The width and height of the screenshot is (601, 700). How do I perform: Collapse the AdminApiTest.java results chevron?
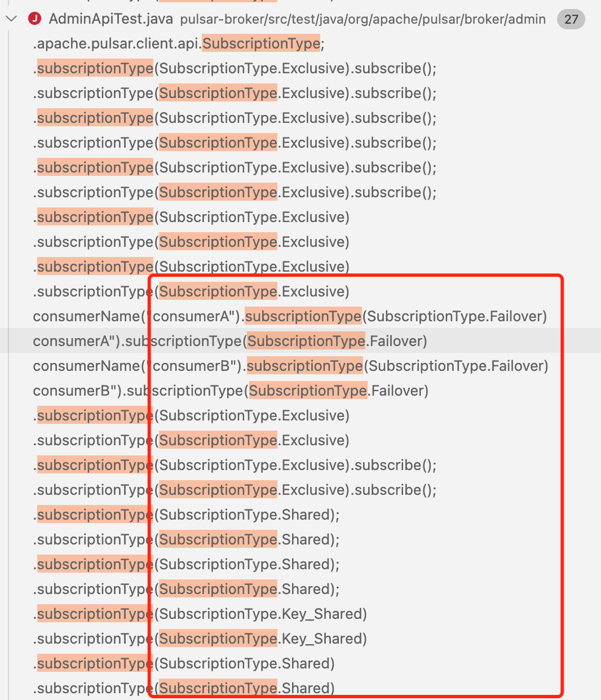(11, 19)
